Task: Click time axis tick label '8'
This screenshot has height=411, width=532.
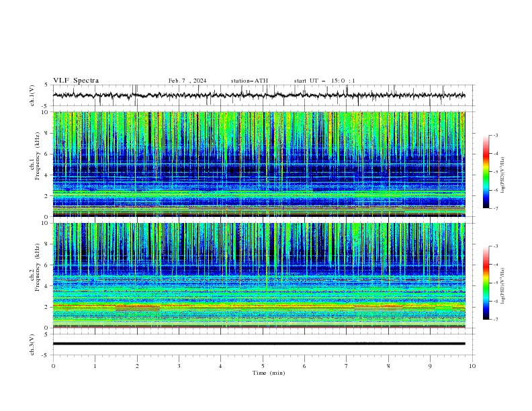Action: 388,366
